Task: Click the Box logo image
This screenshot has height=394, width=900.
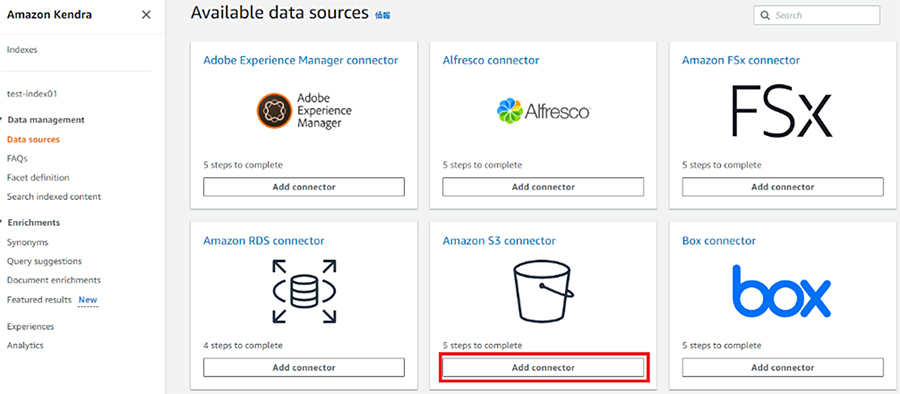Action: 782,292
